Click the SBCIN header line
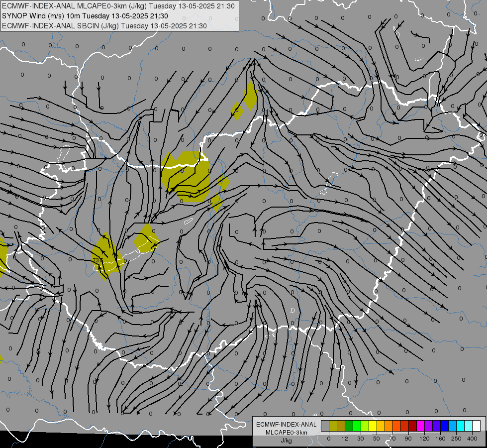This screenshot has width=487, height=448. (x=104, y=26)
